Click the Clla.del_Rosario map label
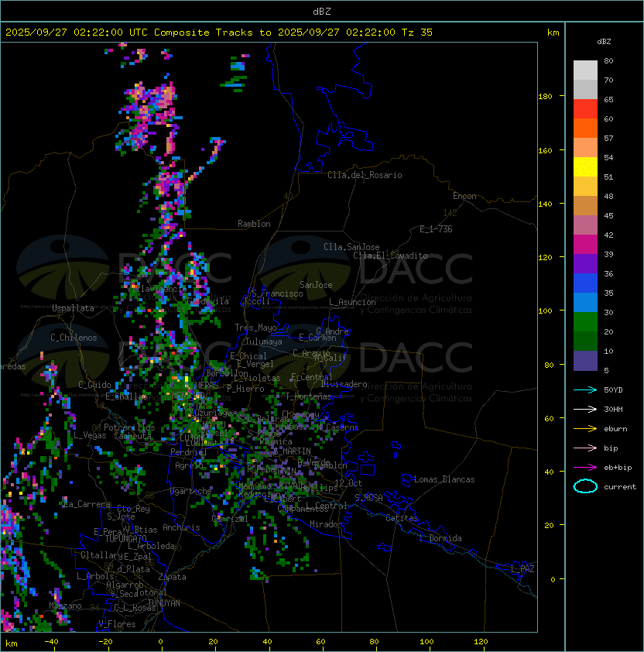 coord(365,175)
